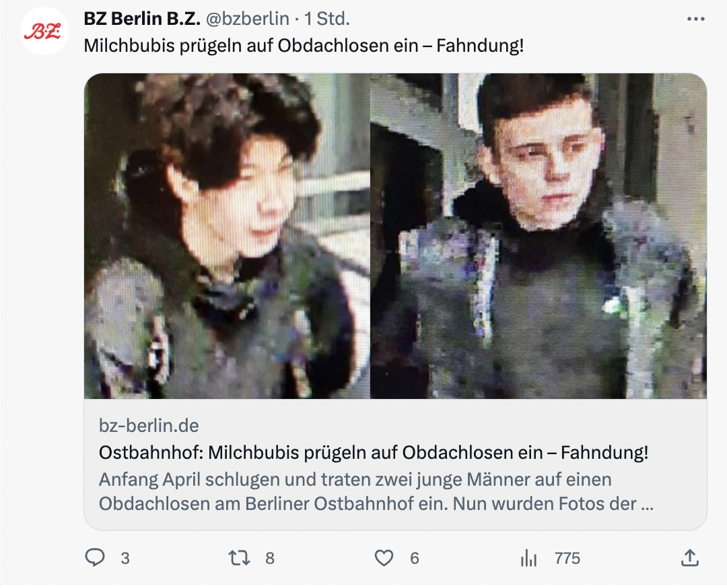Open the BZ Berlin profile avatar

point(44,31)
